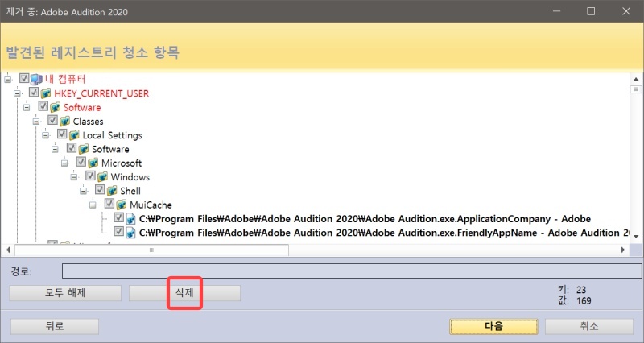Click the 삭제 (delete) button
644x343 pixels.
pos(184,293)
